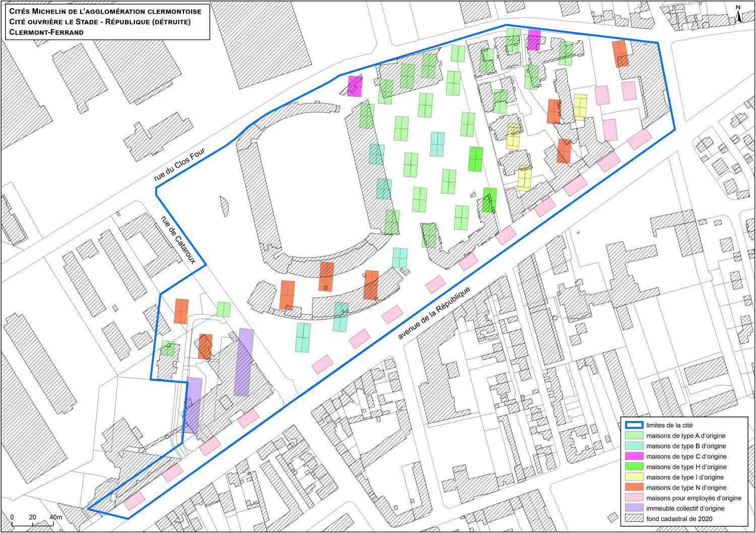756x533 pixels.
Task: Click the magenta type C house at top boundary
Action: (x=534, y=40)
